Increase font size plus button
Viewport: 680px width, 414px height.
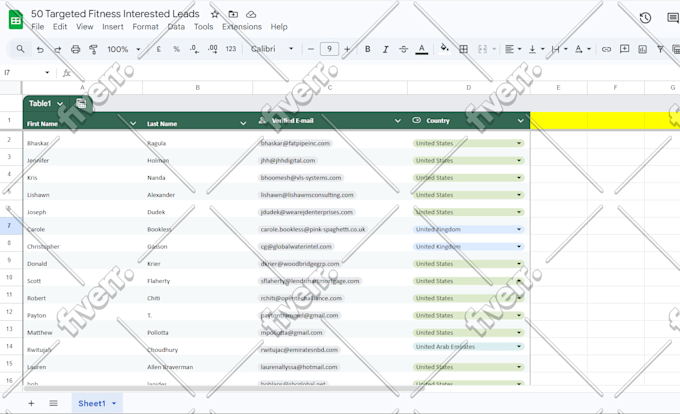pyautogui.click(x=347, y=49)
